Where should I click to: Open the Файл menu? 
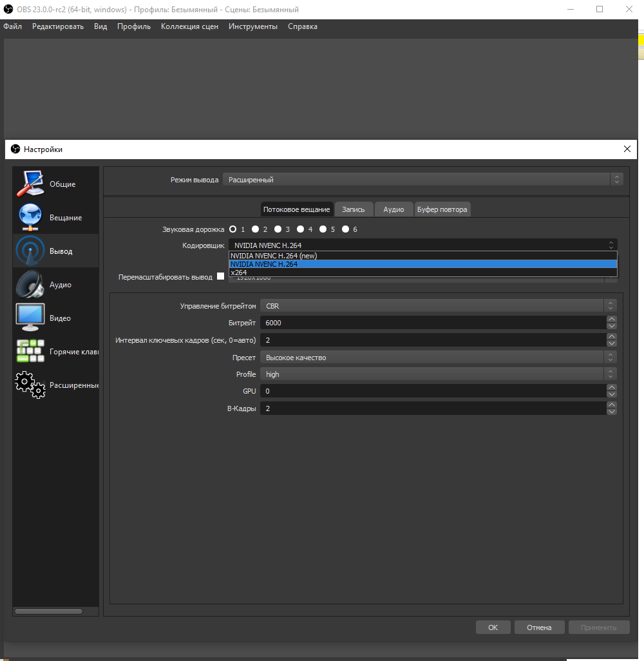(x=13, y=26)
